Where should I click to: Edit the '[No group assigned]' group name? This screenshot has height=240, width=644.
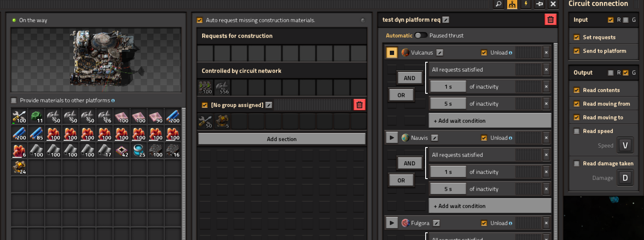pyautogui.click(x=269, y=105)
